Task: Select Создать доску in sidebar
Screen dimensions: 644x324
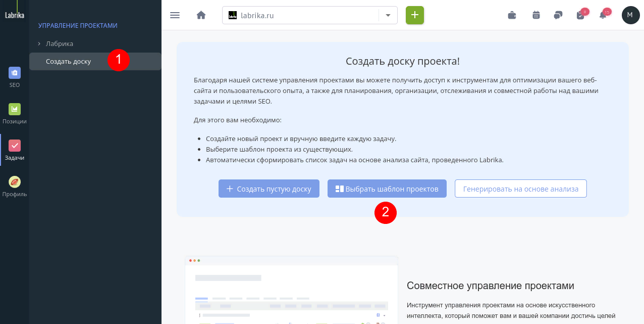Action: coord(95,62)
